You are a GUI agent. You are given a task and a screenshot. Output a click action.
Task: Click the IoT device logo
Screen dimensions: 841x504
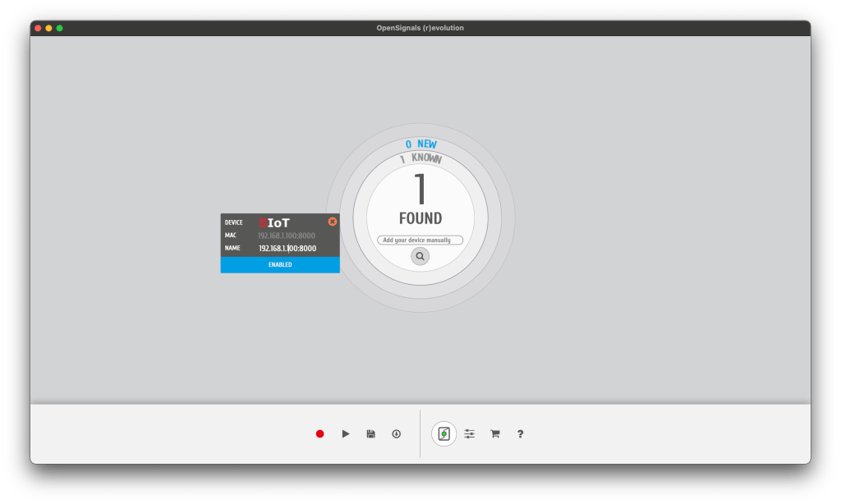(x=274, y=222)
